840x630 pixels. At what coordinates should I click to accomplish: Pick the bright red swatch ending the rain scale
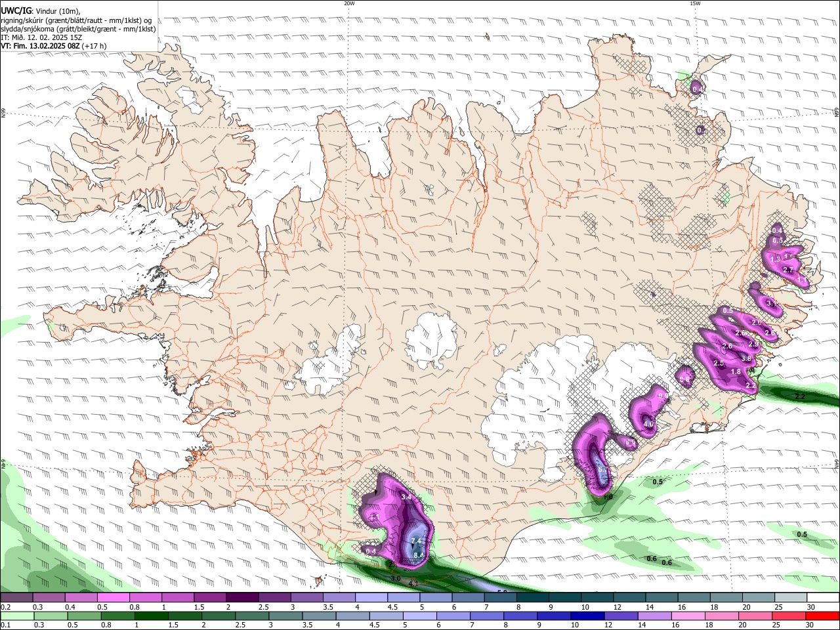(x=822, y=616)
